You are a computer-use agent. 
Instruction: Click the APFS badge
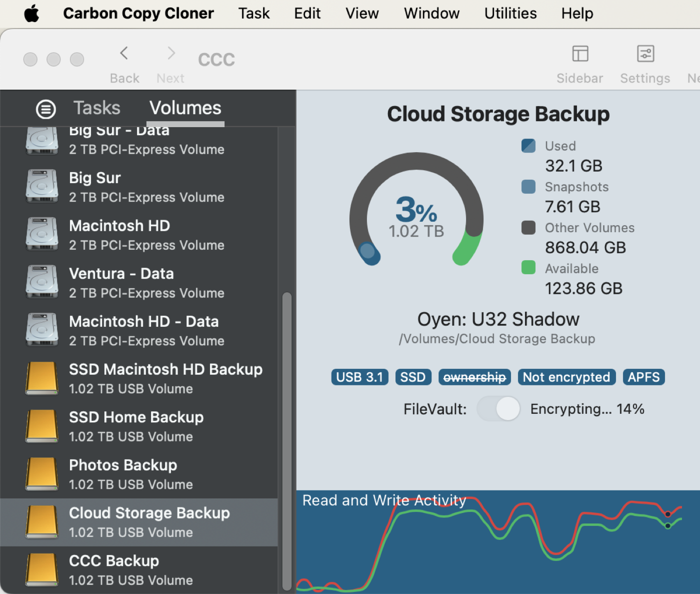[x=643, y=377]
